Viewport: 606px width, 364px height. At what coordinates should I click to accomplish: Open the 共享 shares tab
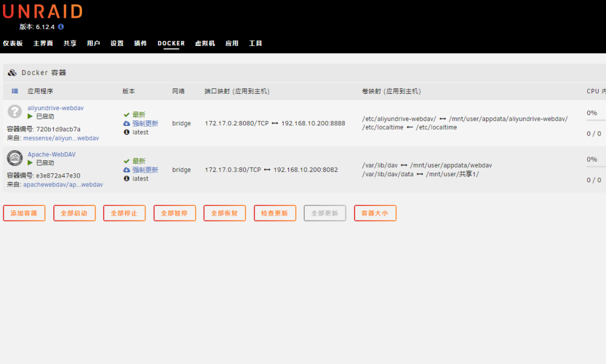pyautogui.click(x=70, y=43)
